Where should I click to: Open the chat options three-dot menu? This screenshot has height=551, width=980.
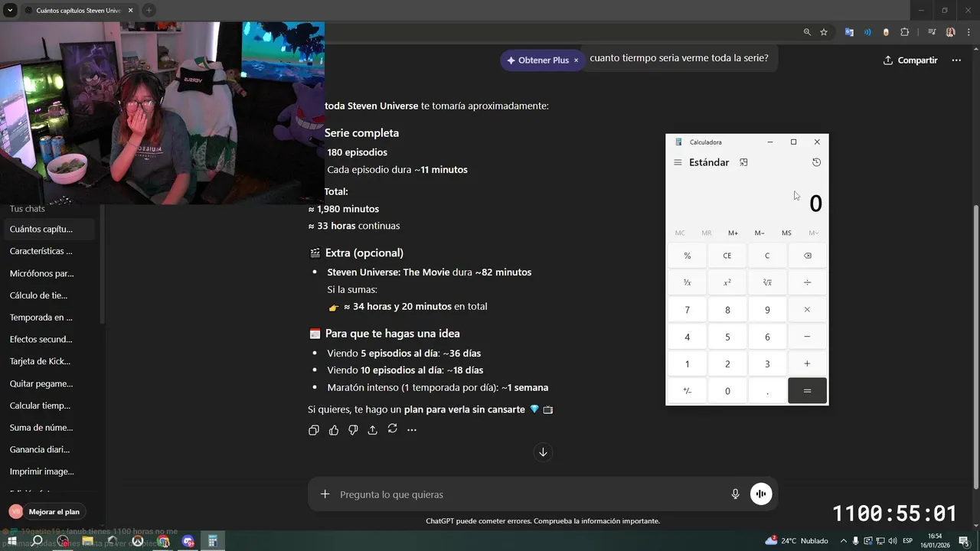pos(956,60)
